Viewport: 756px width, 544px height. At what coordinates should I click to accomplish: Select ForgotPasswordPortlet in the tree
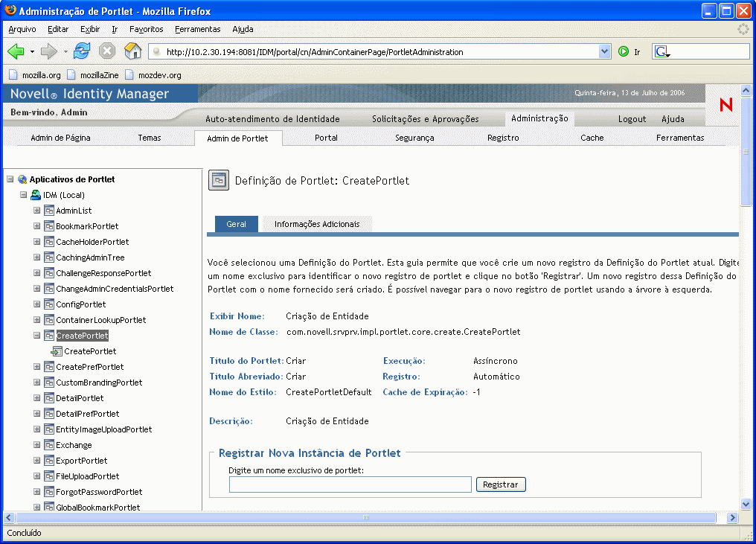(99, 492)
